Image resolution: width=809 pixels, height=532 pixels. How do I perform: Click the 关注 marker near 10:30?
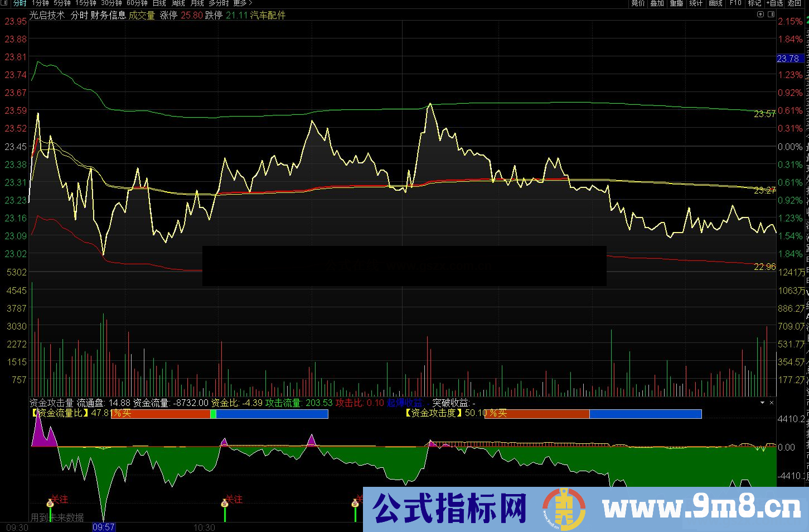click(x=225, y=502)
